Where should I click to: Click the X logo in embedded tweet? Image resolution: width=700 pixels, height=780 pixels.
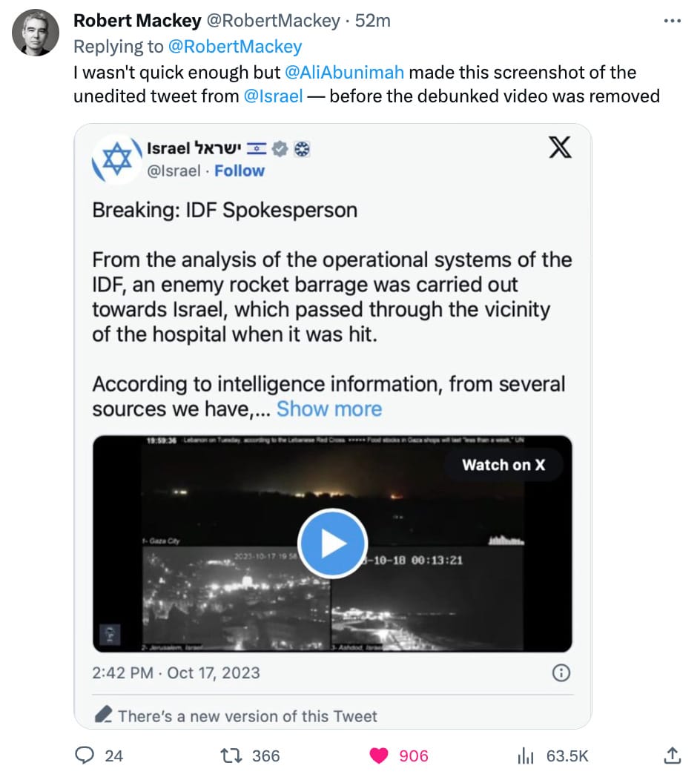560,148
